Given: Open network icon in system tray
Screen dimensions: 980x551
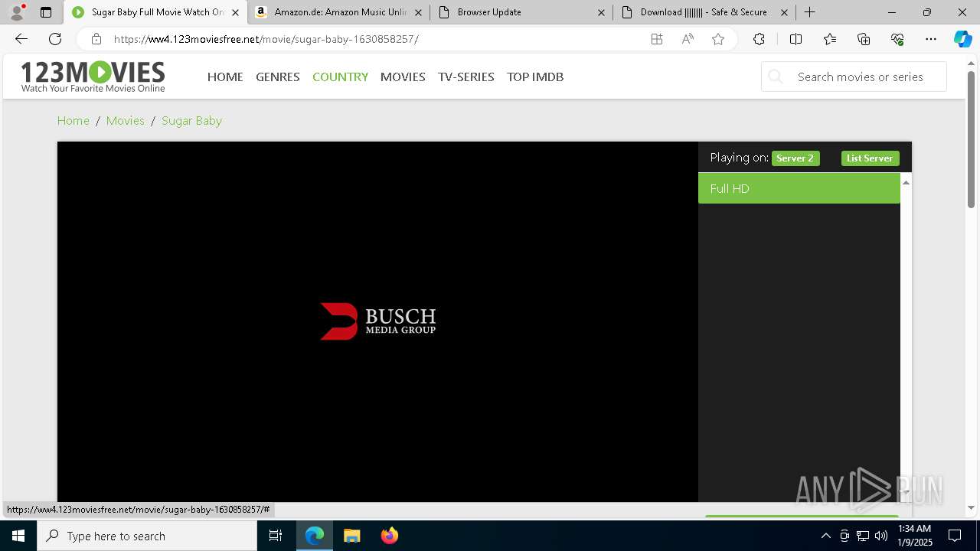Looking at the screenshot, I should point(863,536).
